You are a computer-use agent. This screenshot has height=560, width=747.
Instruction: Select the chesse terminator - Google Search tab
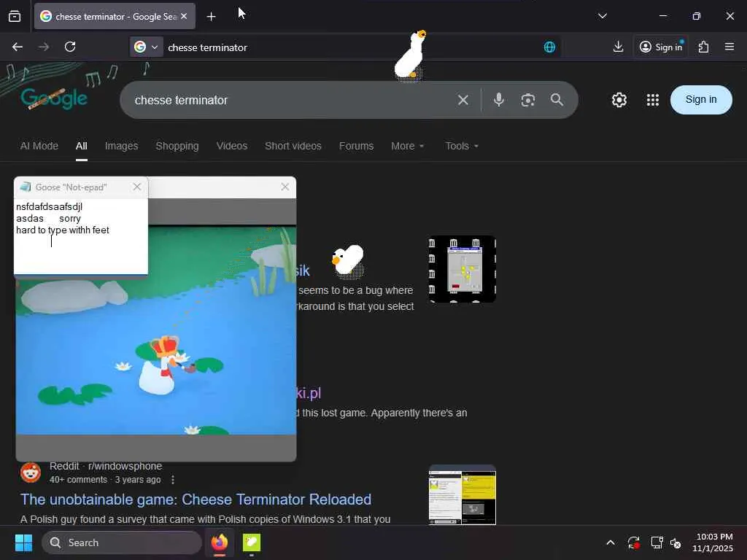(x=115, y=16)
